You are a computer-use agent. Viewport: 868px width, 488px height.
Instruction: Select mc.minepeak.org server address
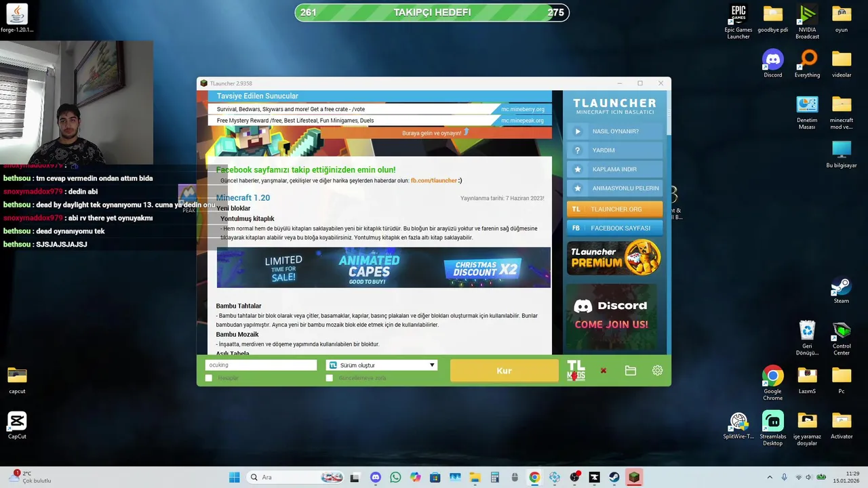click(x=522, y=121)
